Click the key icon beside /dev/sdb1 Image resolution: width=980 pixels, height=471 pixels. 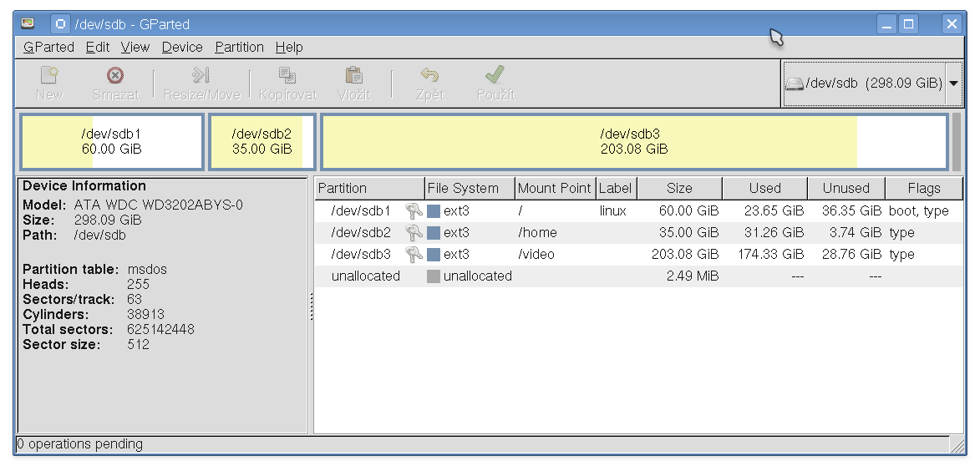[414, 210]
